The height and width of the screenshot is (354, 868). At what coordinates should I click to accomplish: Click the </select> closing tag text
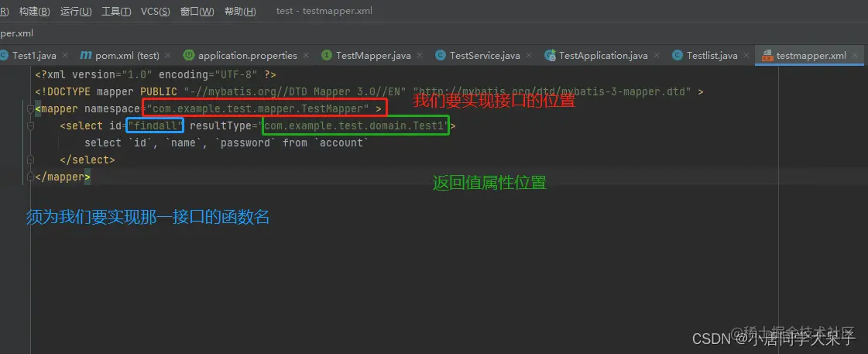click(87, 160)
